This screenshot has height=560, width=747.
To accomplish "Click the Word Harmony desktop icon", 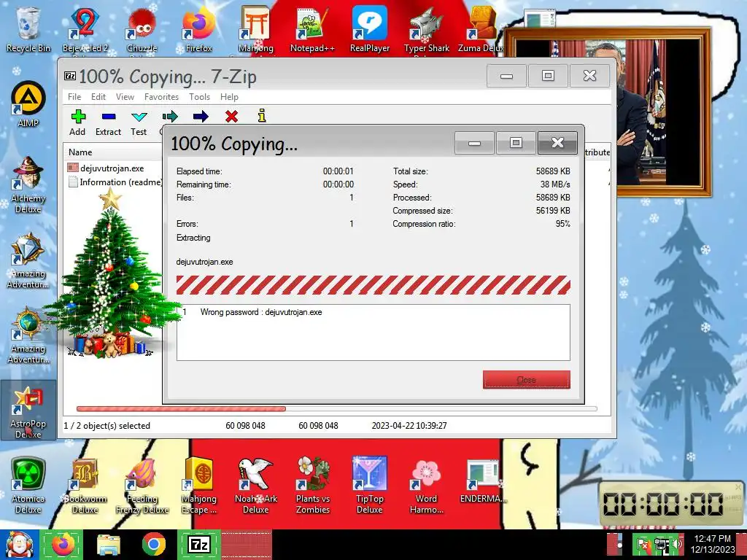I will [x=426, y=486].
